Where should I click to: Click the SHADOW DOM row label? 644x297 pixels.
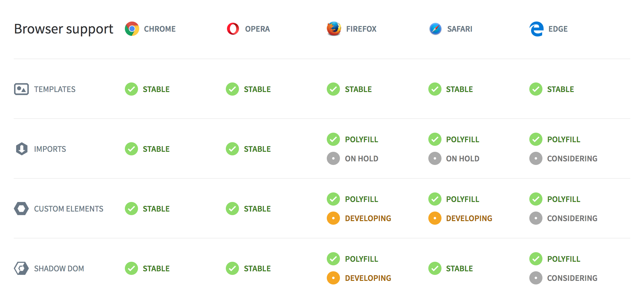click(59, 269)
